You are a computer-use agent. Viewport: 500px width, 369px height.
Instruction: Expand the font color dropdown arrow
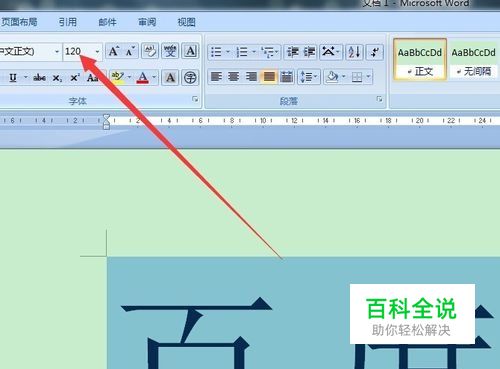coord(154,77)
